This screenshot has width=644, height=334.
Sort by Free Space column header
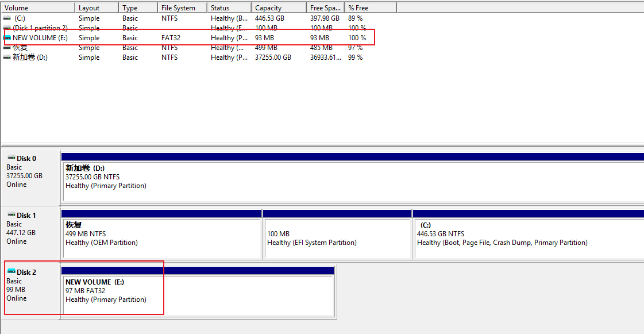(x=325, y=8)
